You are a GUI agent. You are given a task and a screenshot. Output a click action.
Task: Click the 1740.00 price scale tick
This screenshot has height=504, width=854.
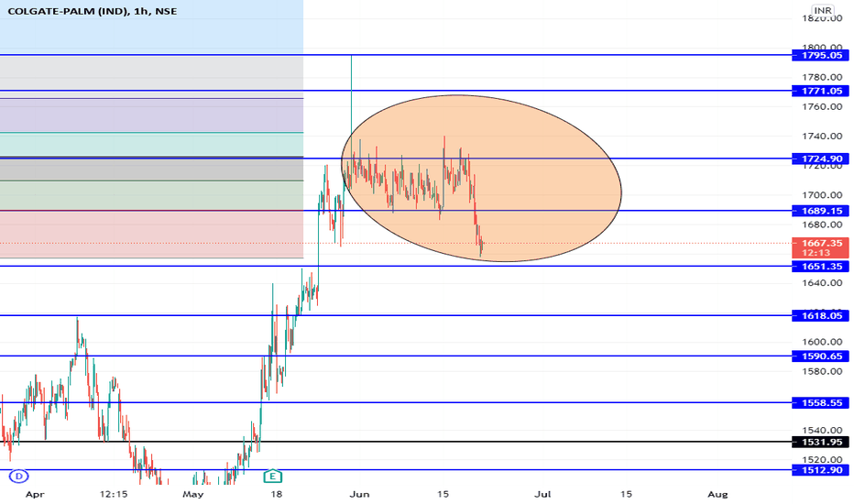pos(822,137)
